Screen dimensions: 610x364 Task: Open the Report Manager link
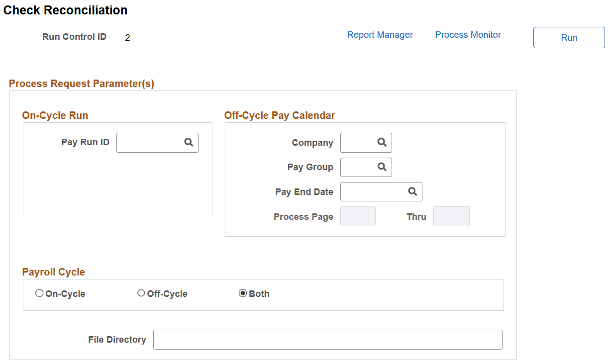pos(380,35)
